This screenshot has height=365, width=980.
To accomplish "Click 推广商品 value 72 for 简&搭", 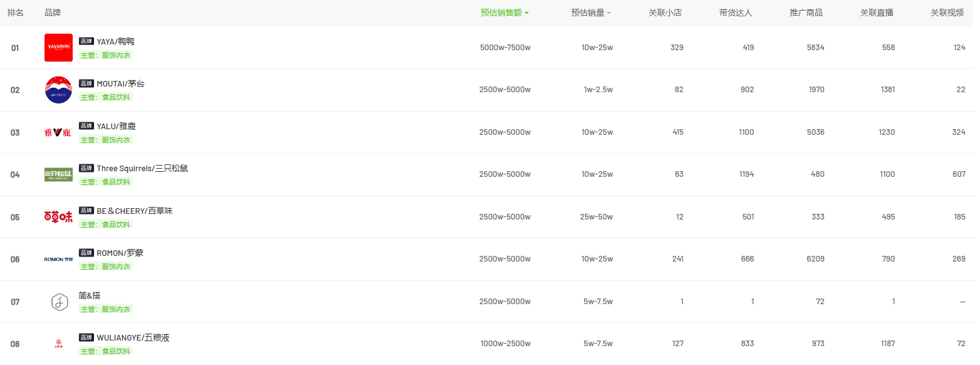I will tap(820, 302).
